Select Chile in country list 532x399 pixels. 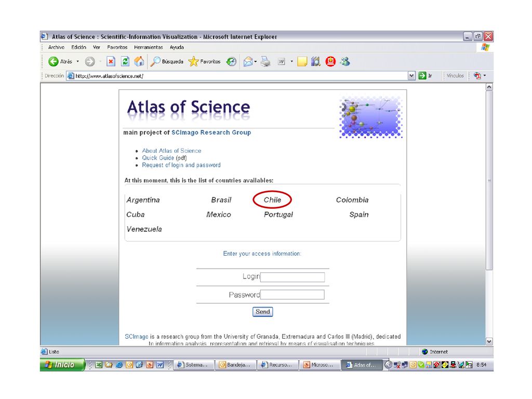point(272,200)
